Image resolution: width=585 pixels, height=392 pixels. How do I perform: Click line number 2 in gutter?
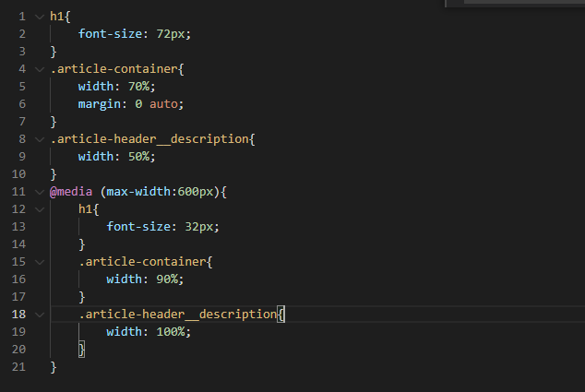(x=22, y=34)
